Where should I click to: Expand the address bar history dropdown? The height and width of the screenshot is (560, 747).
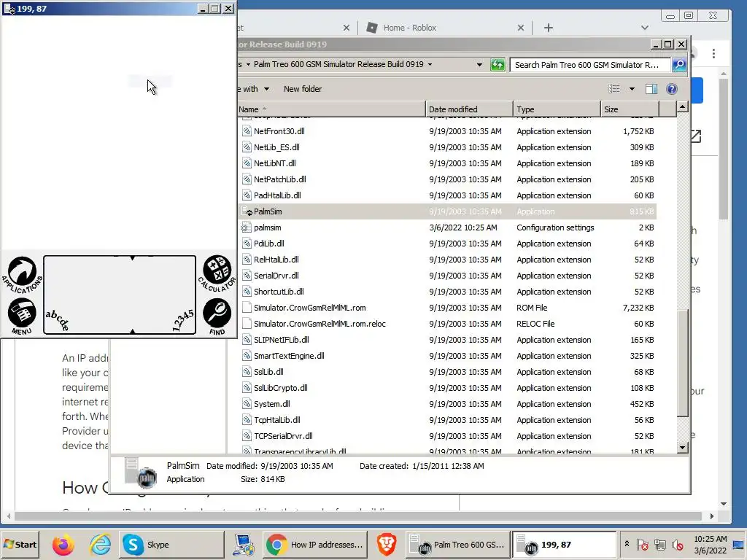479,65
